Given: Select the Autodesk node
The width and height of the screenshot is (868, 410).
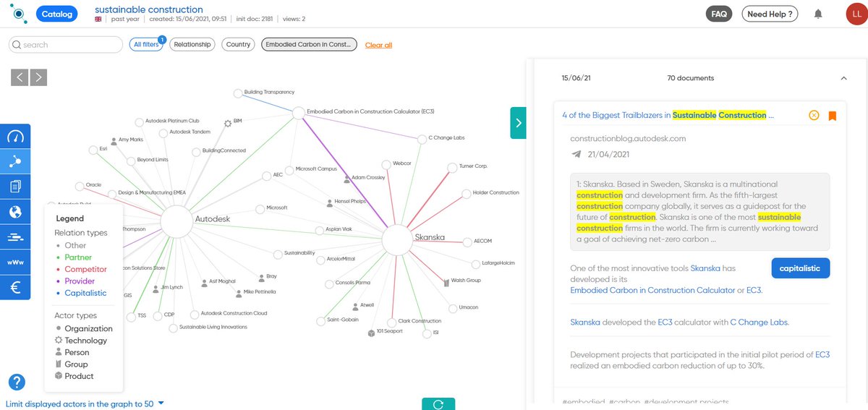Looking at the screenshot, I should [x=176, y=221].
